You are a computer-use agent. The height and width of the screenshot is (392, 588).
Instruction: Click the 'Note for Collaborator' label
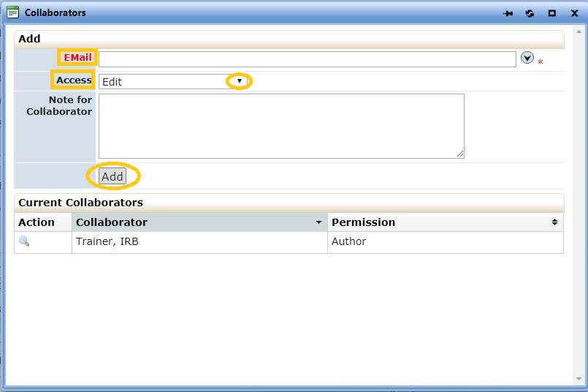click(59, 105)
